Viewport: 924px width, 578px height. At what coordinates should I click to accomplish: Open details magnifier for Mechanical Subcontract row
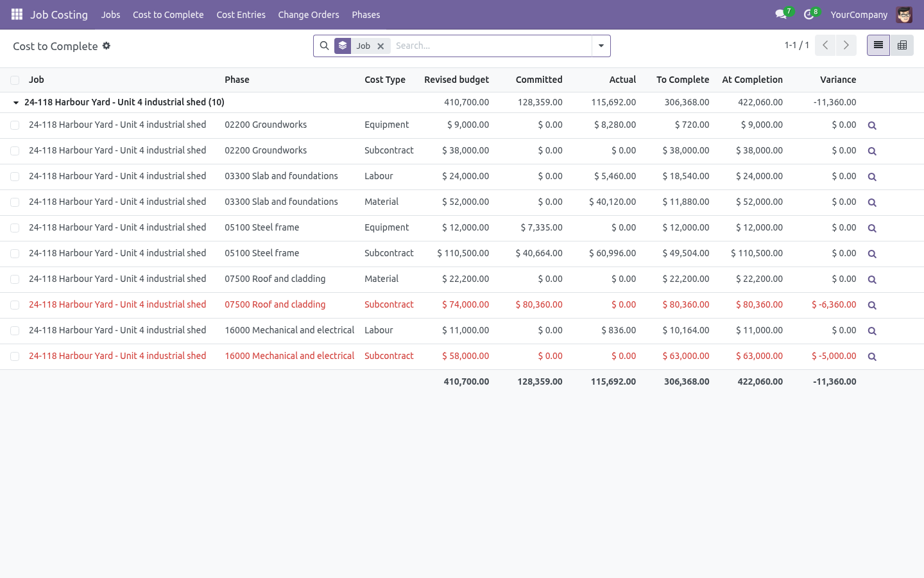pos(872,357)
